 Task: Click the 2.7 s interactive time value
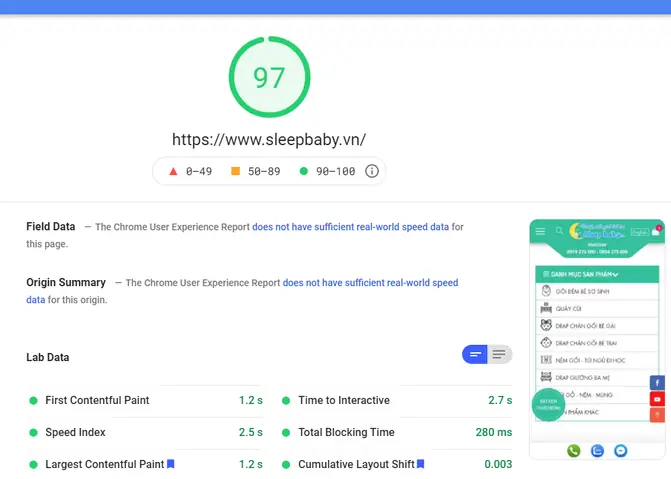click(500, 400)
